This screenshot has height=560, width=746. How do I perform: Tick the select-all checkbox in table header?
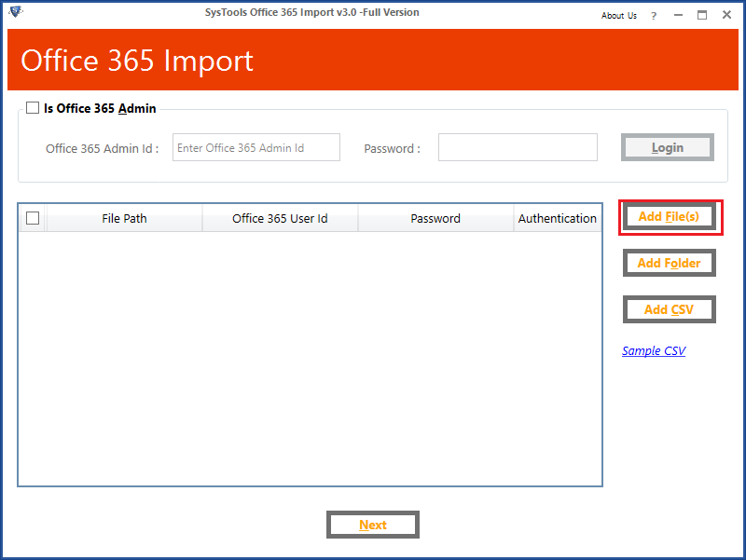point(33,218)
